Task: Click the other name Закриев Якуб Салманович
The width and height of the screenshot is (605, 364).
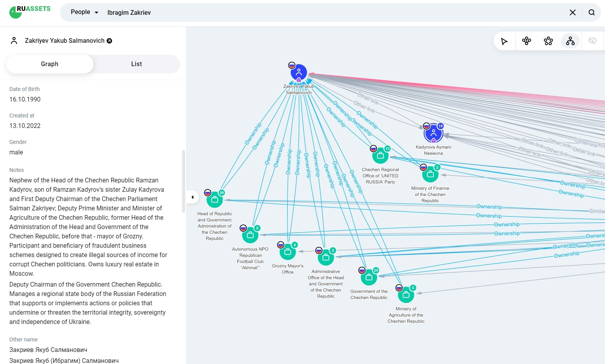Action: tap(48, 350)
